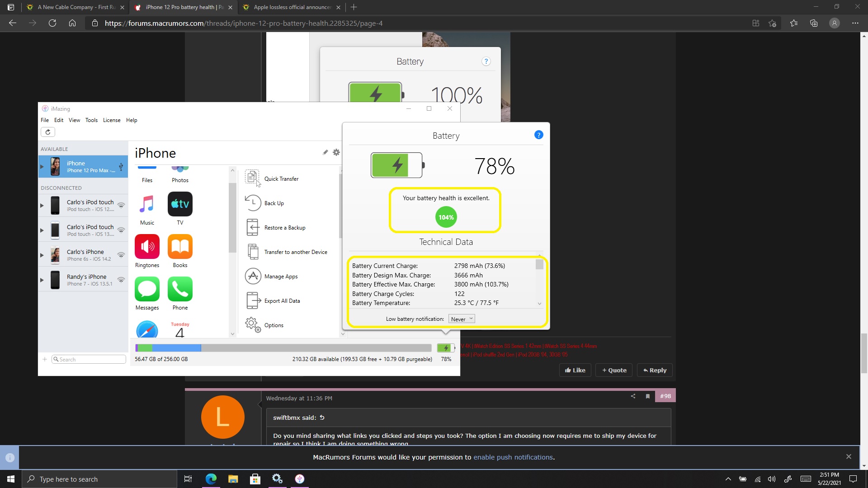
Task: Click the taskbar clock 2:51 PM
Action: pyautogui.click(x=829, y=479)
